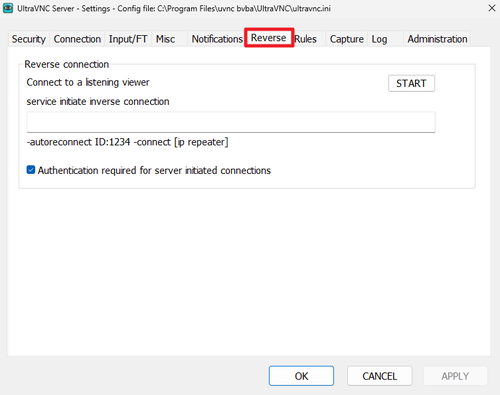Click the START reverse connection button
This screenshot has height=395, width=500.
point(411,83)
